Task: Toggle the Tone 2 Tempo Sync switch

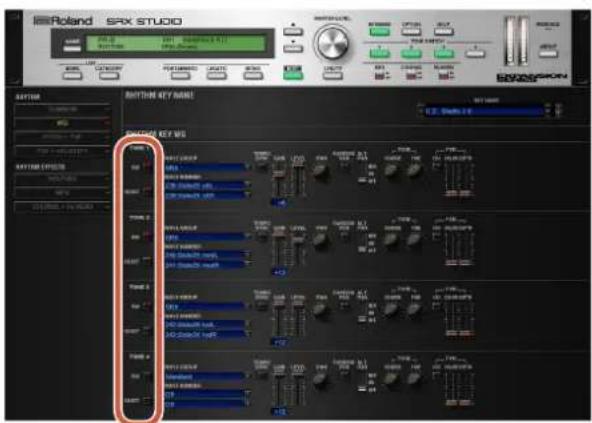Action: coord(262,236)
